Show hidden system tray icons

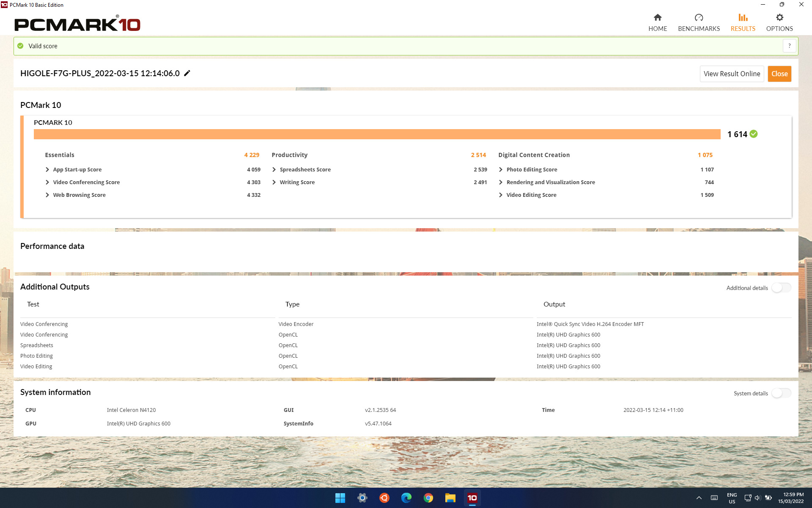699,498
